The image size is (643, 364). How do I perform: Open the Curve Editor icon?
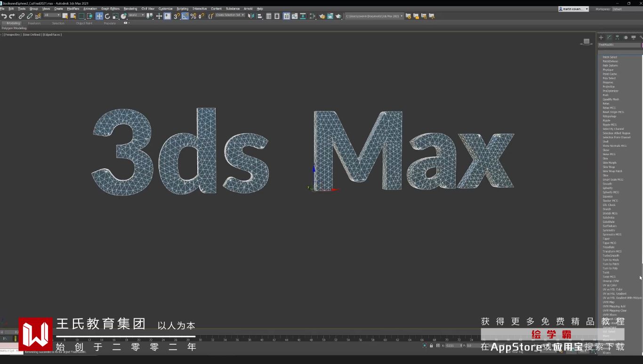click(x=295, y=16)
